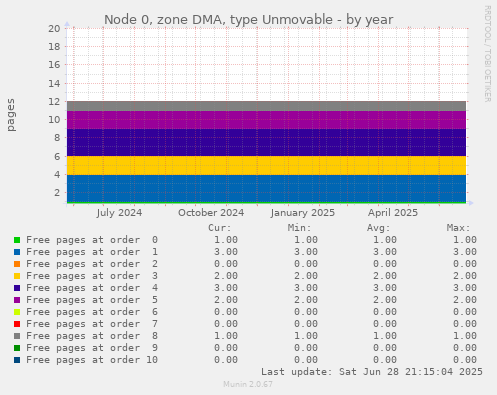Click the yellow swatch for order 3

(x=17, y=276)
